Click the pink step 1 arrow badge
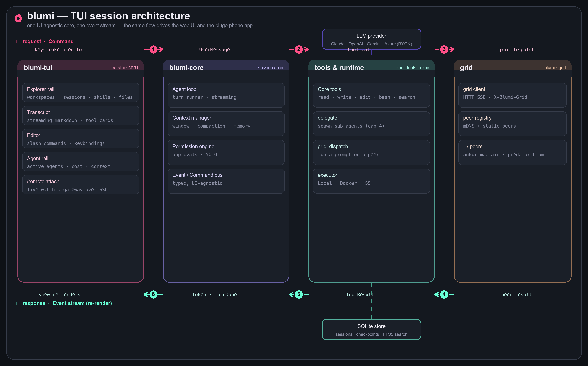Image resolution: width=588 pixels, height=366 pixels. coord(153,49)
